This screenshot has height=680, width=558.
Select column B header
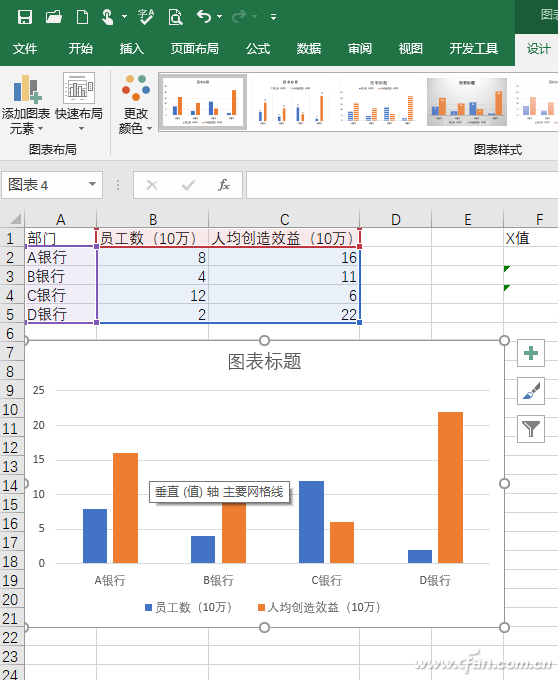click(x=153, y=219)
